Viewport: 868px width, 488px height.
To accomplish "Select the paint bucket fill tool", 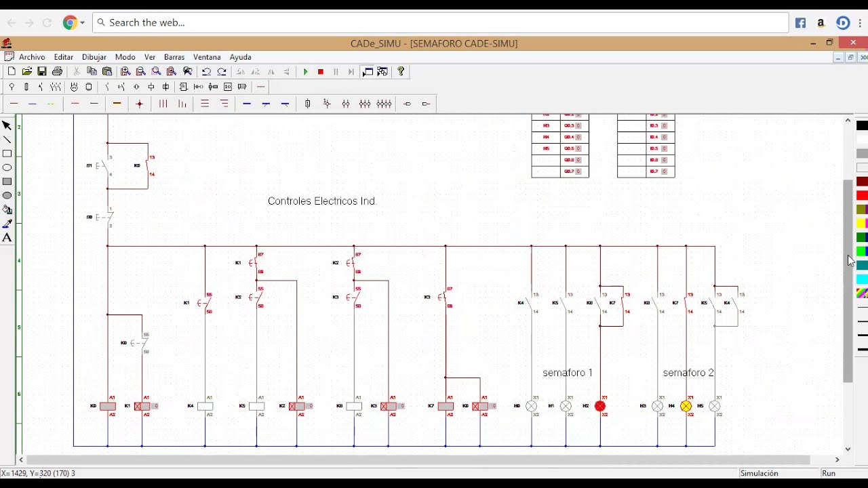I will coord(7,209).
